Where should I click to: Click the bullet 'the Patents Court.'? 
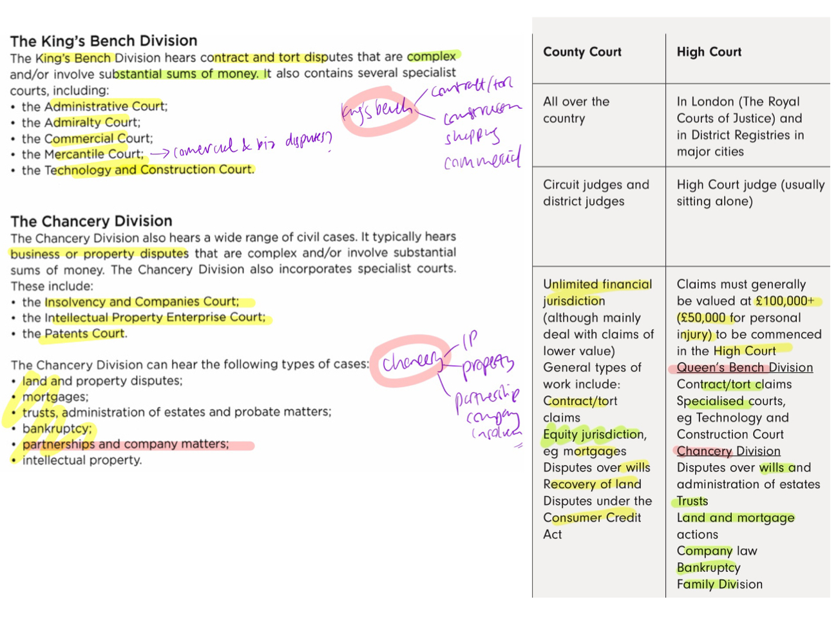click(75, 334)
